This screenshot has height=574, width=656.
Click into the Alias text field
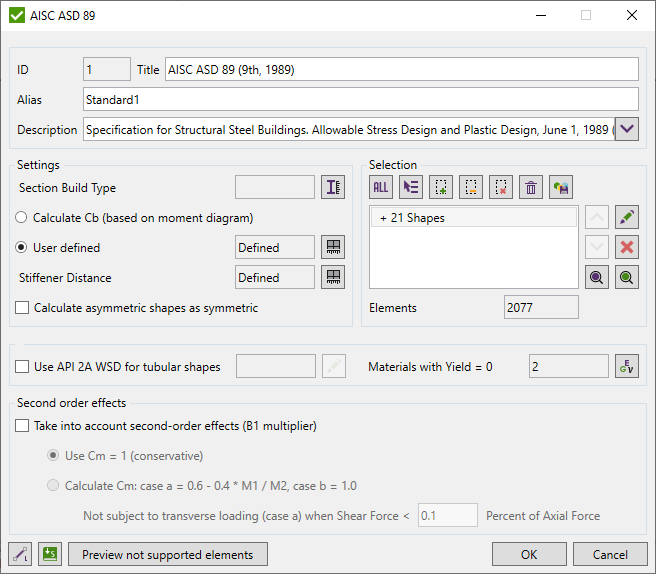[x=360, y=99]
